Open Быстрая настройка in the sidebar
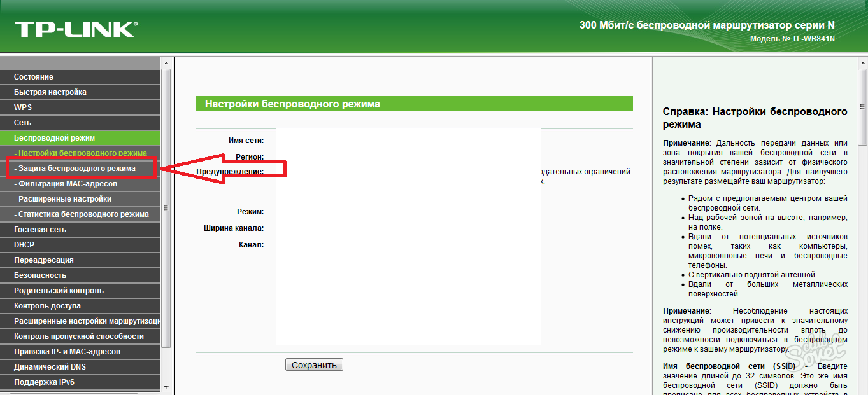This screenshot has height=395, width=868. pyautogui.click(x=80, y=92)
